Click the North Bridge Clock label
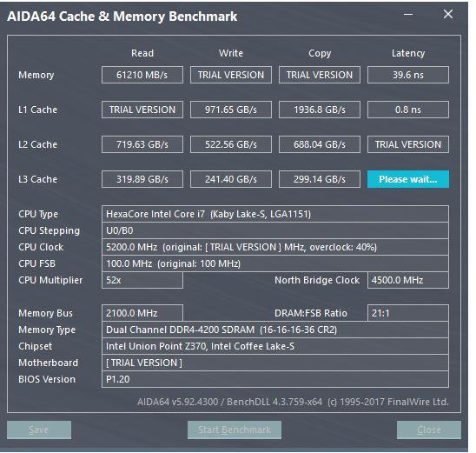 (x=317, y=280)
